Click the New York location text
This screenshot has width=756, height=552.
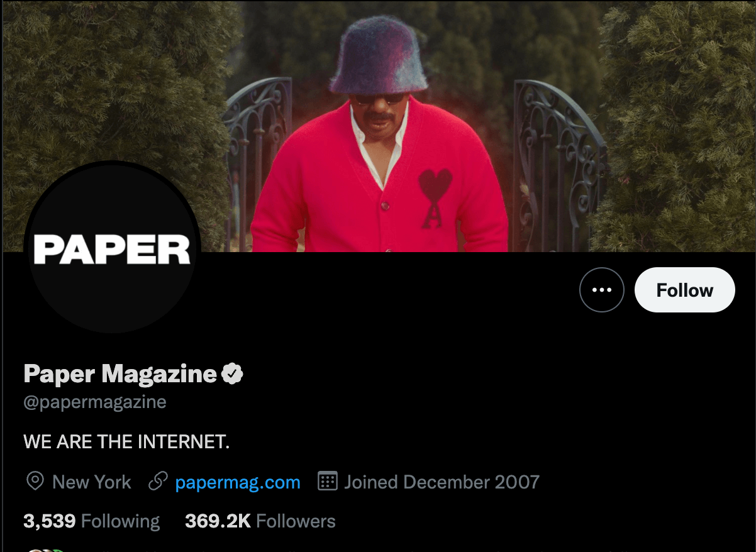(92, 482)
